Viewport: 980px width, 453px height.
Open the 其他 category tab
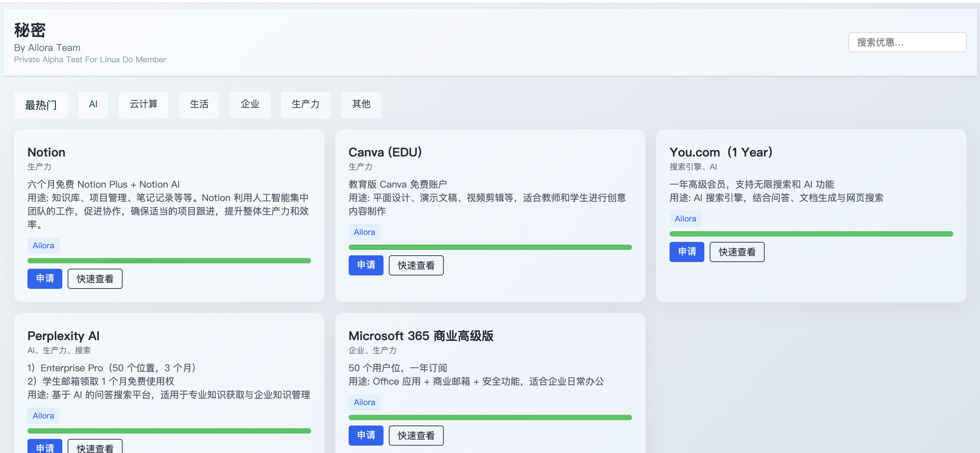tap(361, 105)
